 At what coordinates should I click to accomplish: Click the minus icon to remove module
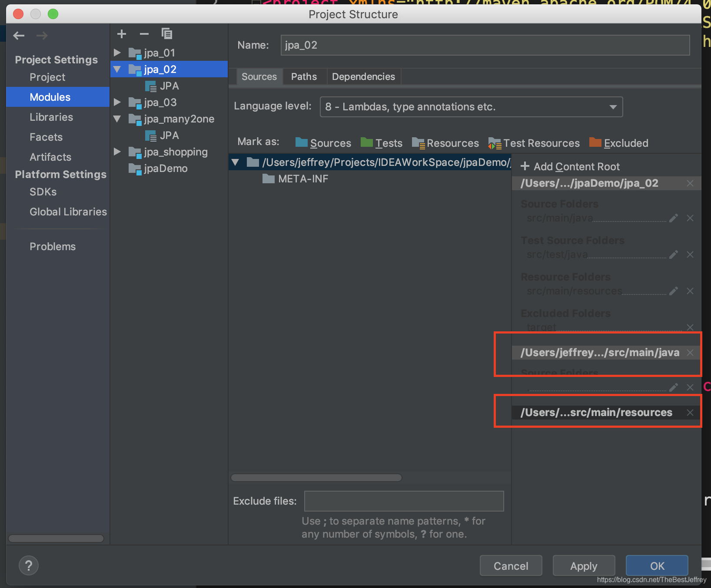point(144,34)
